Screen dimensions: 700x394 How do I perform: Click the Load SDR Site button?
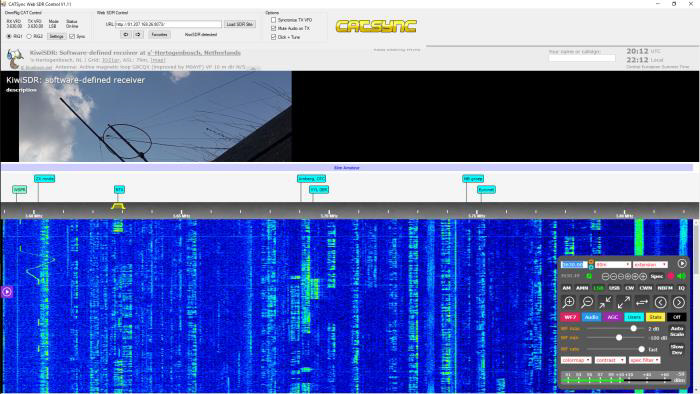point(240,24)
